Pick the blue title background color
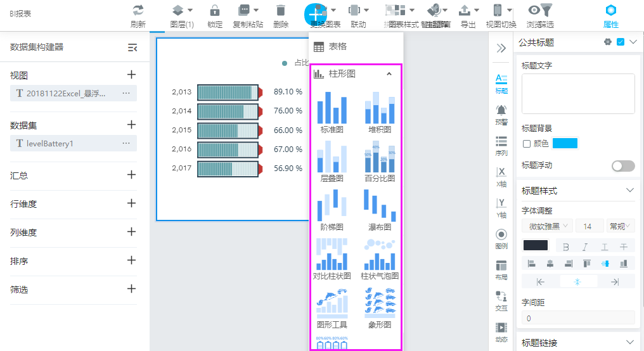Screen dimensions: 644x351 565,143
